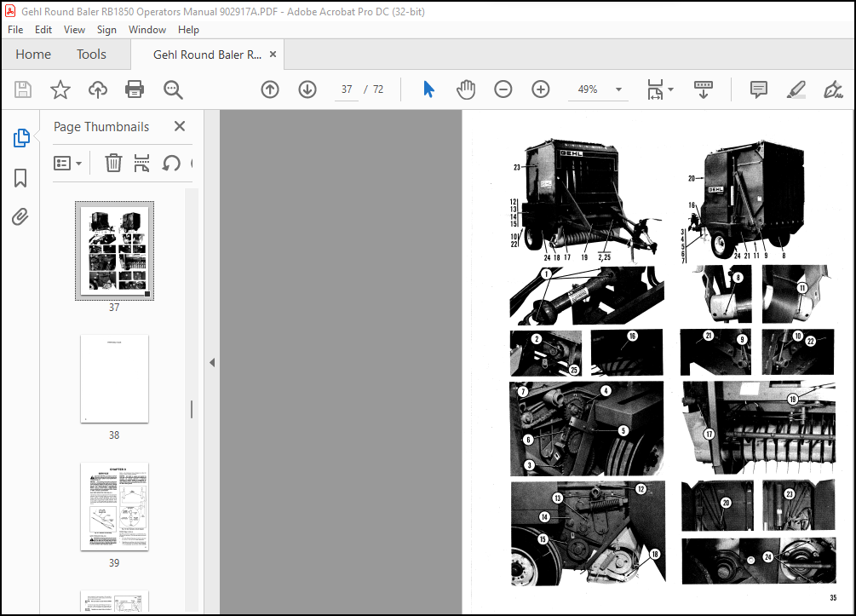Click the 49% zoom level field

click(x=588, y=89)
